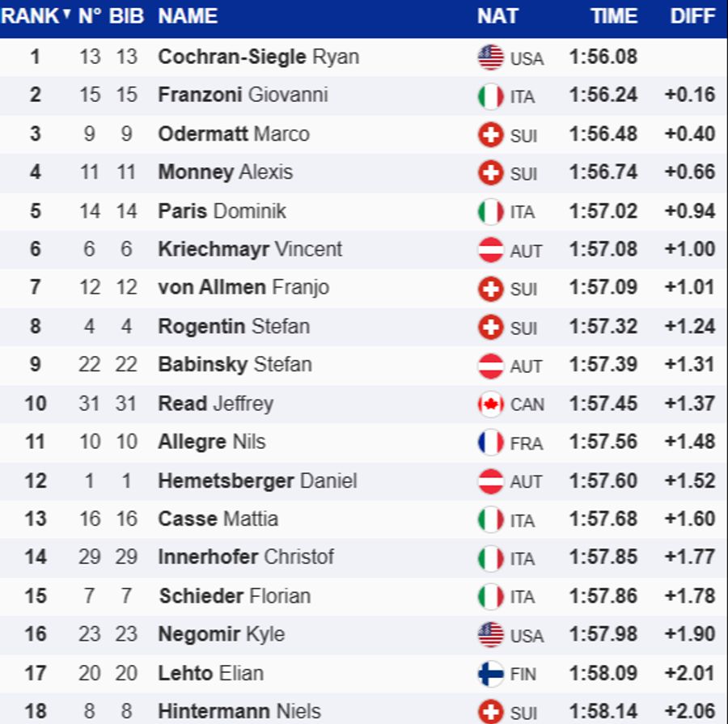728x724 pixels.
Task: Click French flag next to Allegre
Action: pos(490,442)
